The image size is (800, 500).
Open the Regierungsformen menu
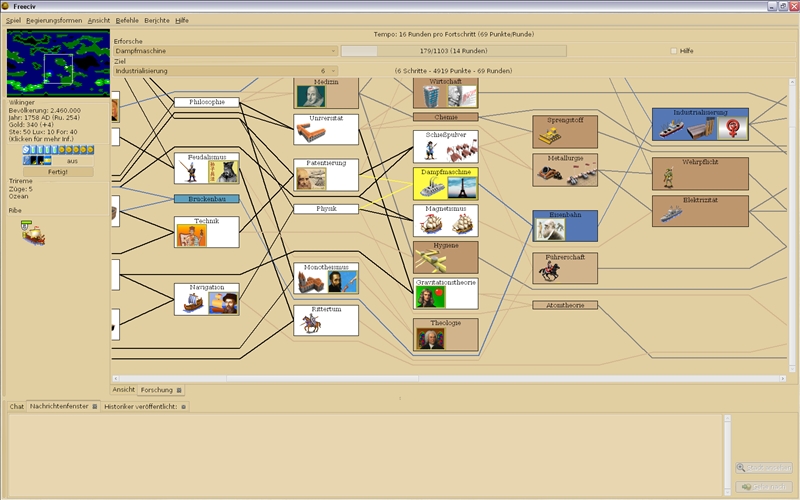(54, 20)
